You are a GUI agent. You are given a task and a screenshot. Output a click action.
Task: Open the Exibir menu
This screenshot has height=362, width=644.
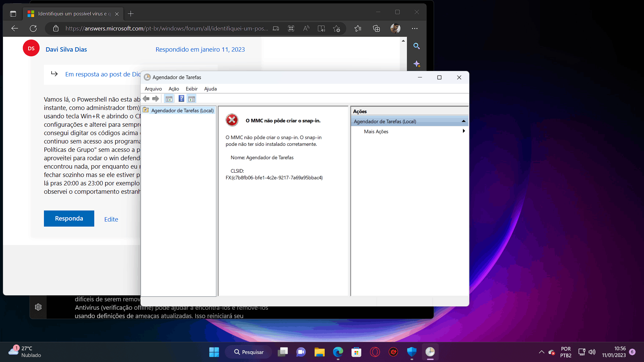click(x=192, y=89)
